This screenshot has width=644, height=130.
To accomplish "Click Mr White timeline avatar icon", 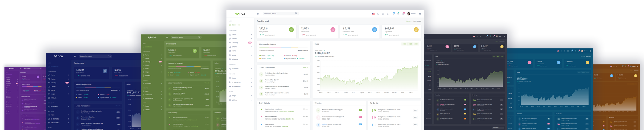I will coord(318,110).
